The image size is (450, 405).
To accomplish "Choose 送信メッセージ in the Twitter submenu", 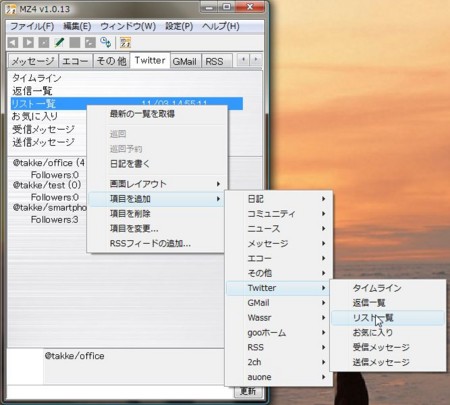I will [388, 362].
